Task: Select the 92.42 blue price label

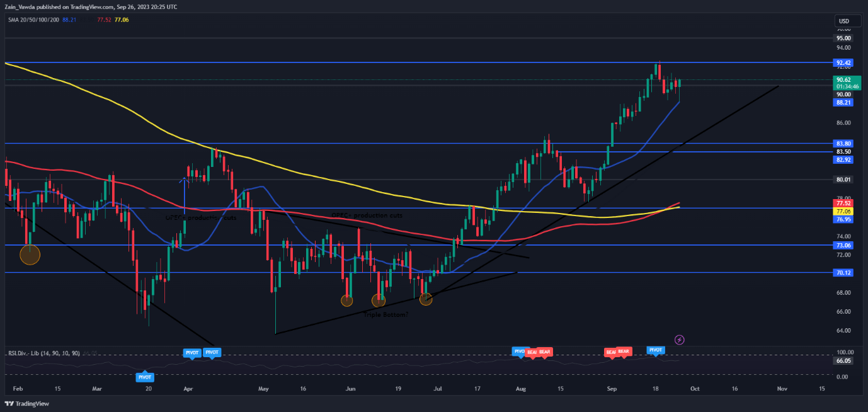Action: (843, 63)
